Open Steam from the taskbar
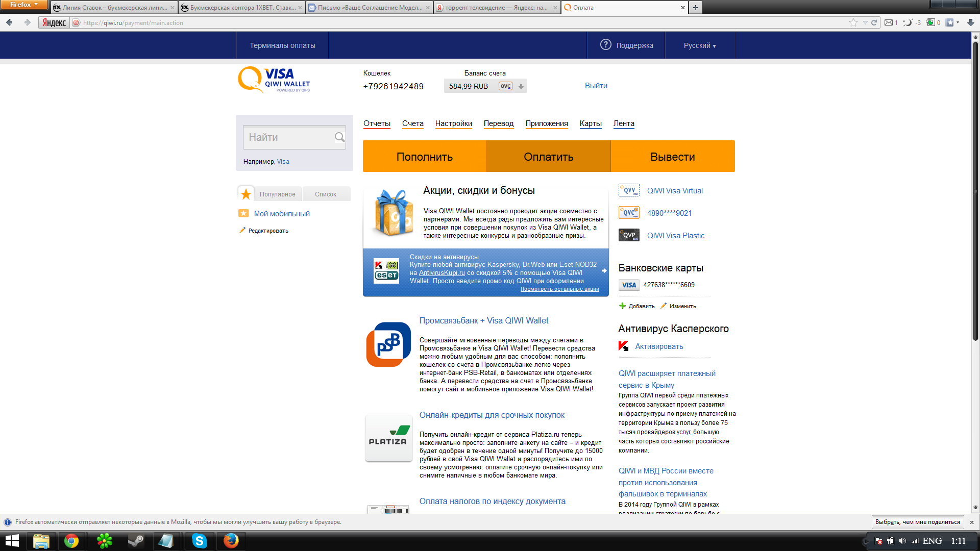The height and width of the screenshot is (551, 980). point(135,541)
